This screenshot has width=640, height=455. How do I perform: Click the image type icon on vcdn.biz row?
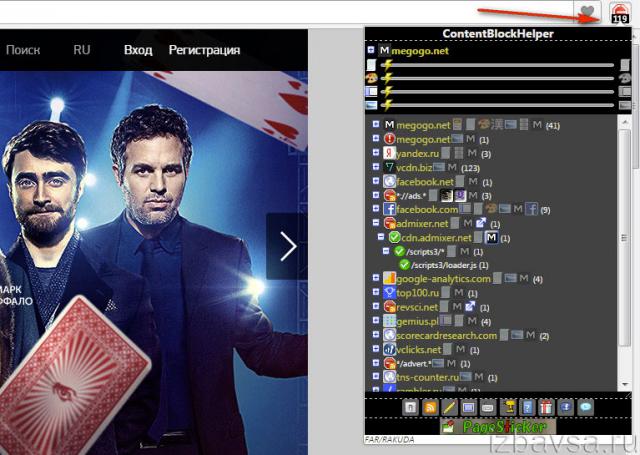click(x=439, y=166)
